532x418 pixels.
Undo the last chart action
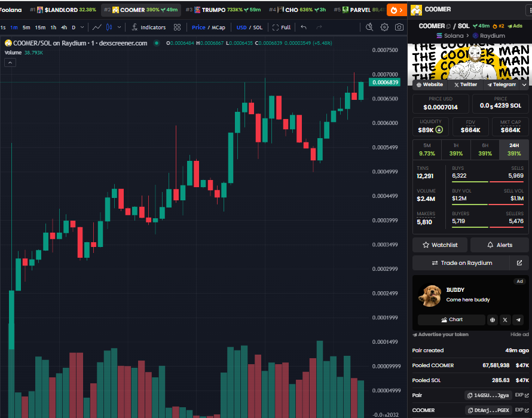tap(304, 27)
